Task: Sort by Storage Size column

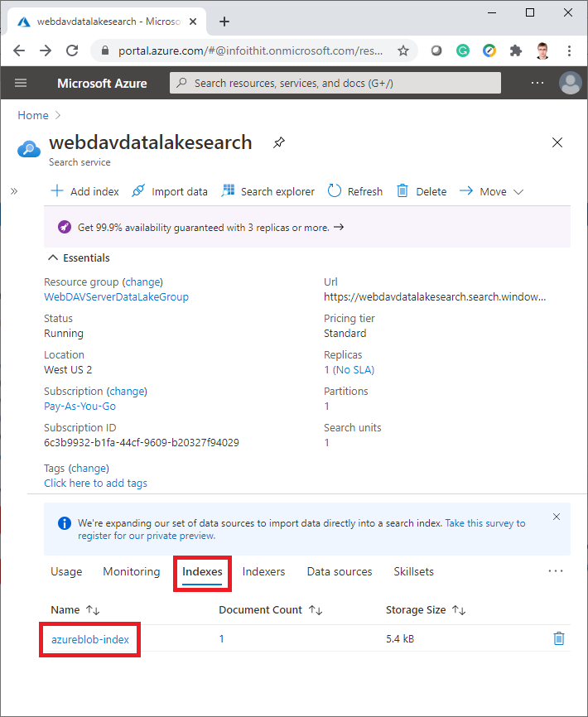Action: 426,610
